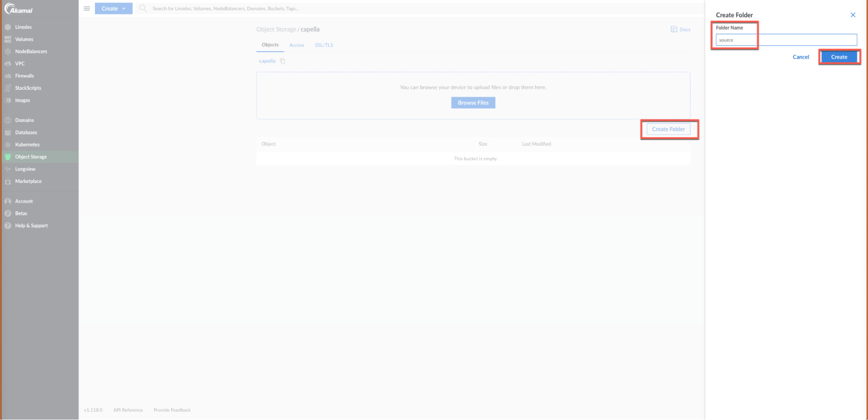
Task: Open the StackScripts section
Action: 28,88
